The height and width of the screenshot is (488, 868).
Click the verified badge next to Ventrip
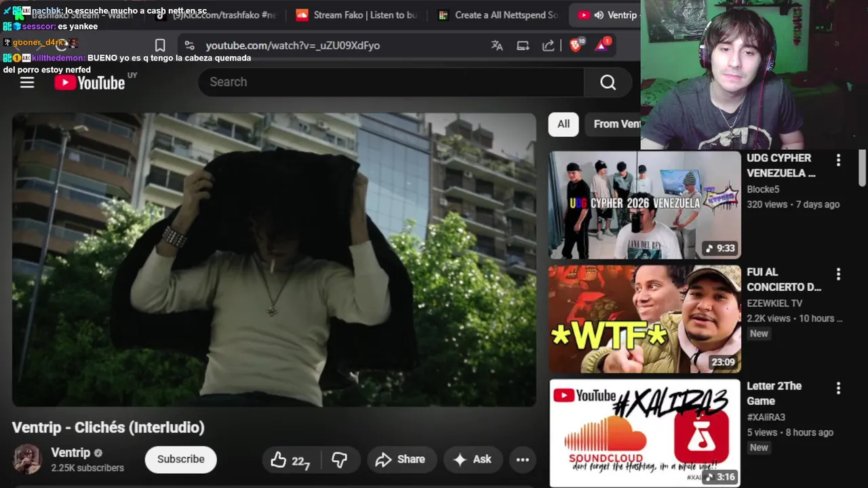(98, 453)
